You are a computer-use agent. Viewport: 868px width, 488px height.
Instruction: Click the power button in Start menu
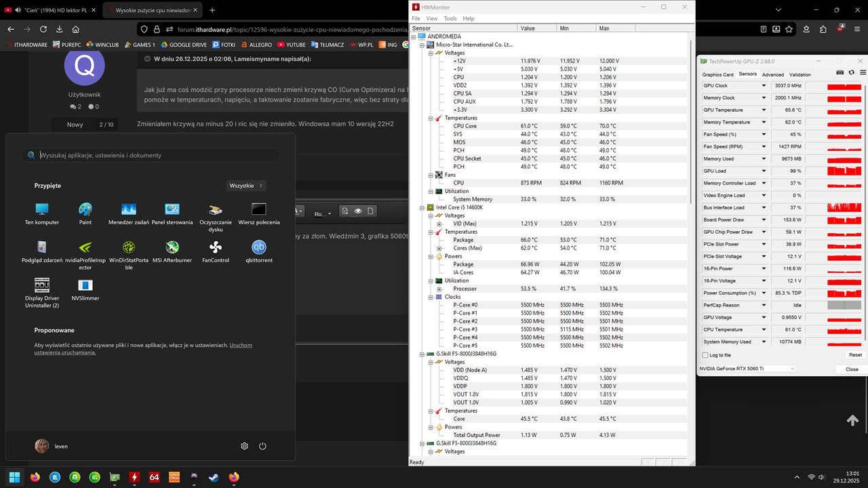pos(262,446)
